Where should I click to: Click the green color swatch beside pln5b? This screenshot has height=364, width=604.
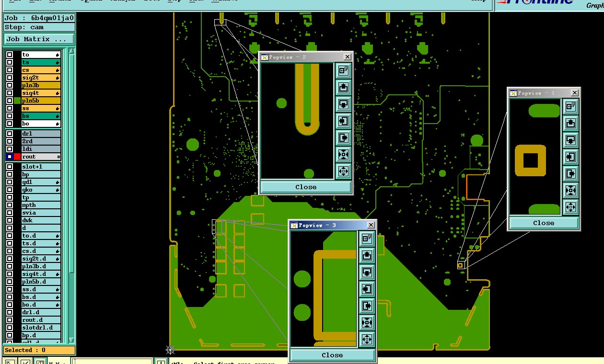pyautogui.click(x=17, y=101)
